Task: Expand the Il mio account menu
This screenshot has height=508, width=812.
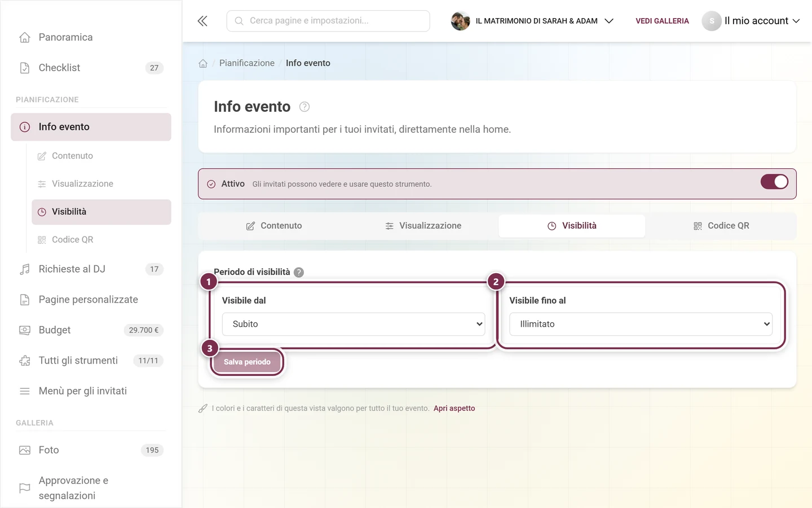Action: coord(751,21)
